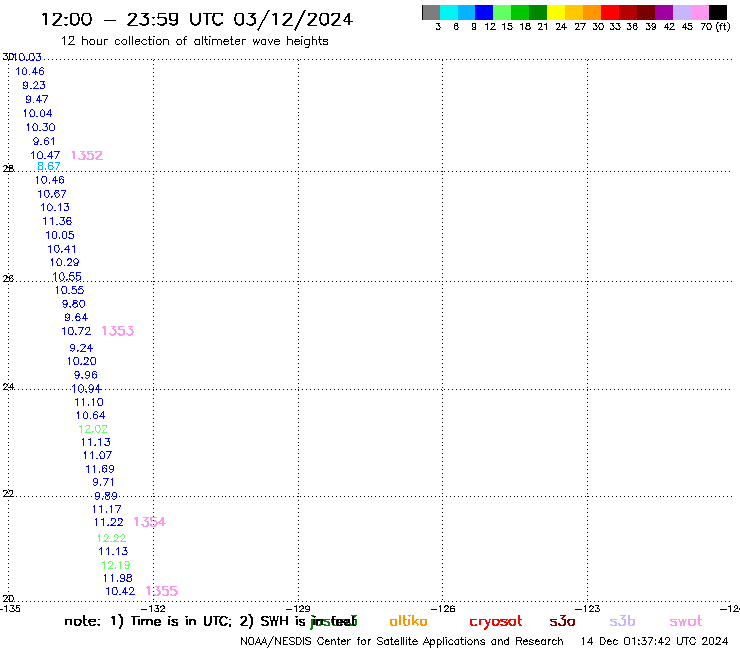Click the data point labeled 9.96
This screenshot has width=740, height=650.
click(86, 375)
